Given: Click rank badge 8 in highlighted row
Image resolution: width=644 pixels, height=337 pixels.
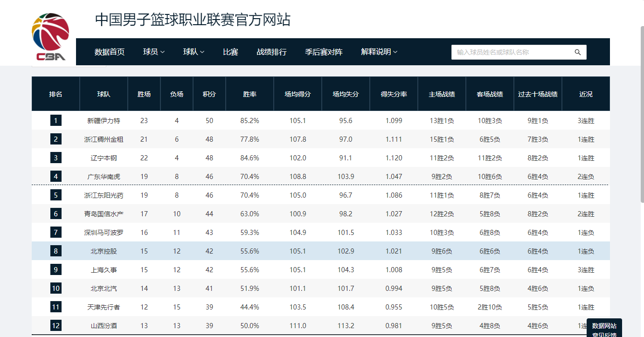Looking at the screenshot, I should coord(56,251).
